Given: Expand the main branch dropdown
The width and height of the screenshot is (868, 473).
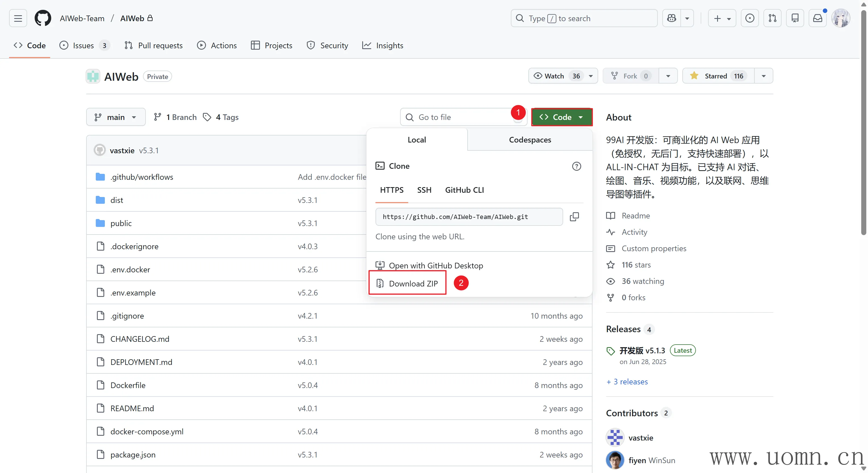Looking at the screenshot, I should click(116, 117).
